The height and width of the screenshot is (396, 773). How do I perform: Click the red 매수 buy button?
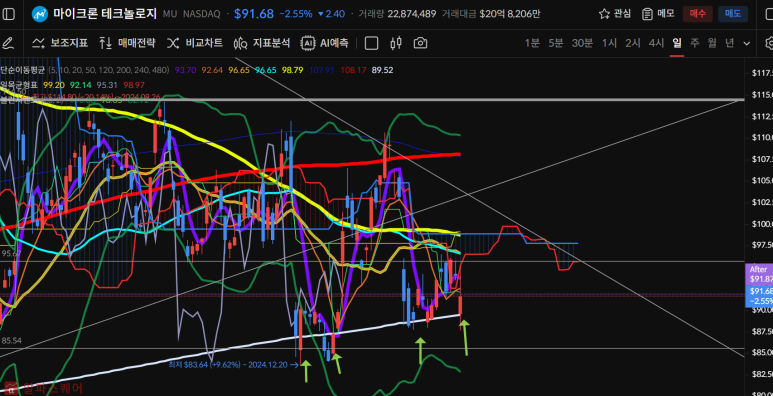click(x=698, y=14)
